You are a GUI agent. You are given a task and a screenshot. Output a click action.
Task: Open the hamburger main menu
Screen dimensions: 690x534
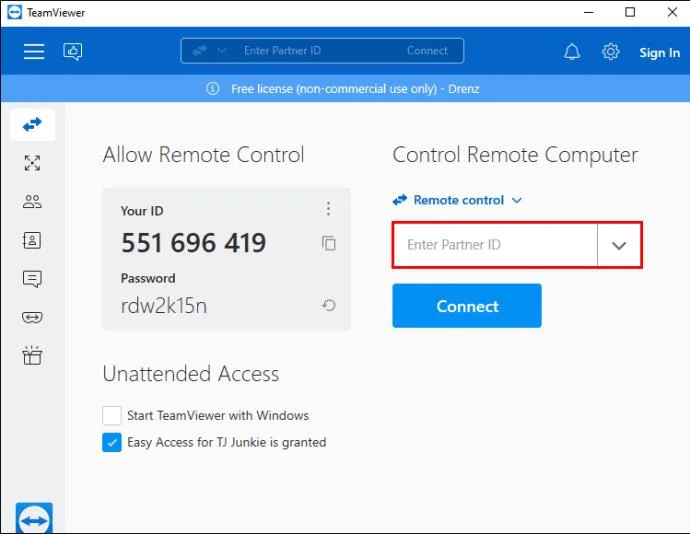34,51
